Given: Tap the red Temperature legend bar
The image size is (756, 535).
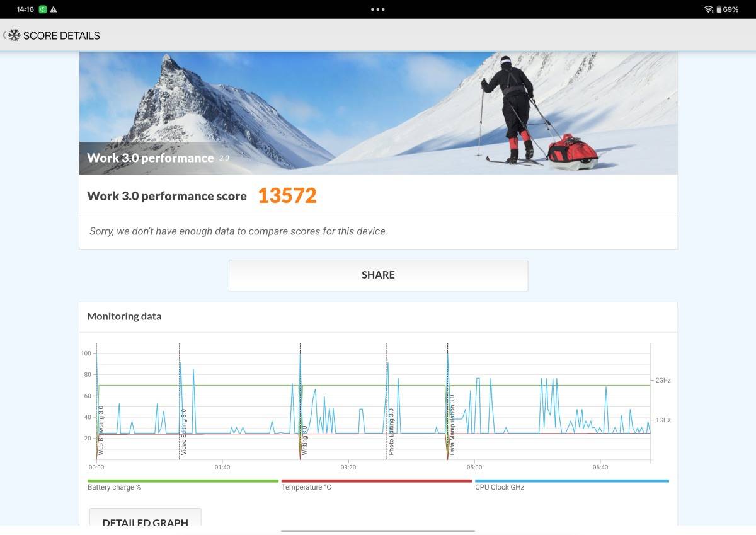Looking at the screenshot, I should pos(376,481).
